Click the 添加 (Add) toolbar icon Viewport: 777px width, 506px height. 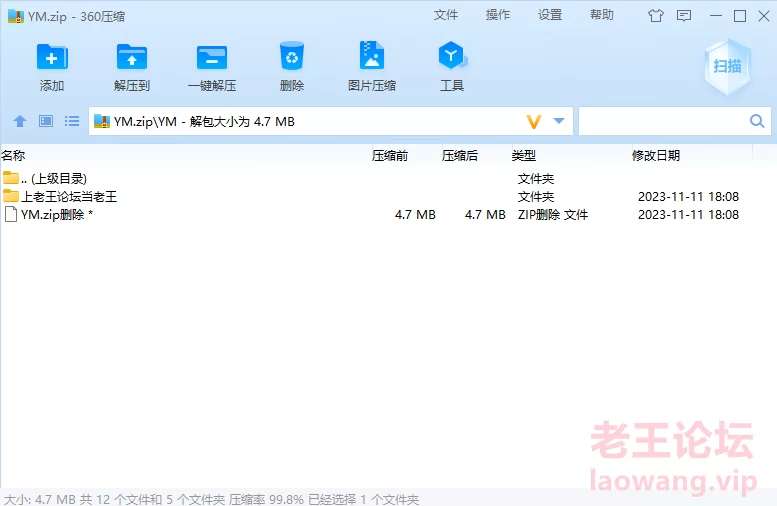(52, 57)
